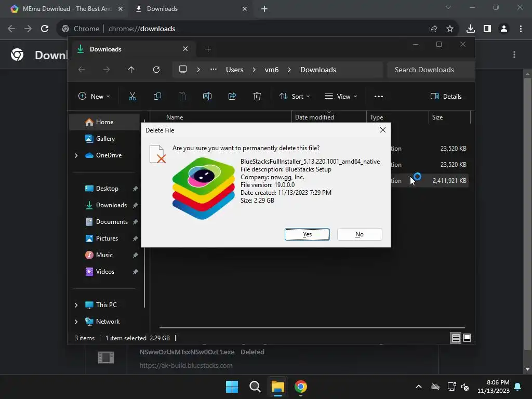Select Users in the address breadcrumb
Image resolution: width=532 pixels, height=399 pixels.
[234, 70]
